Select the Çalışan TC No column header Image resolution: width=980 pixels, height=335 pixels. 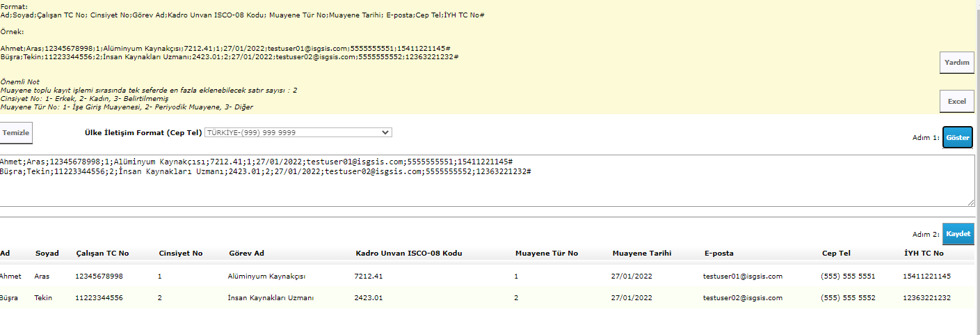[x=102, y=254]
